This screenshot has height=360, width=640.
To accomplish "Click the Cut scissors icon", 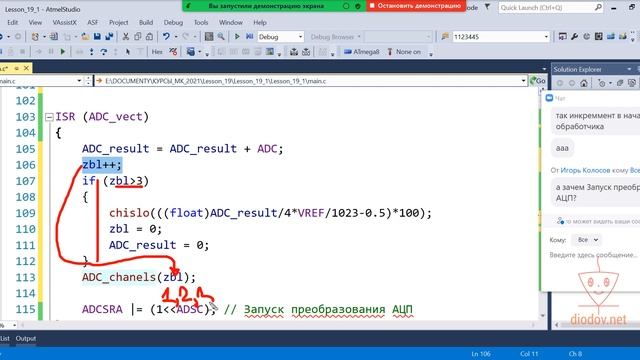I will click(x=126, y=37).
